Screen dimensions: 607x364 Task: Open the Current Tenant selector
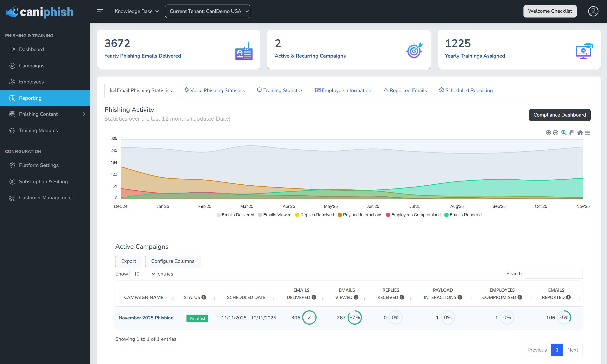click(207, 11)
